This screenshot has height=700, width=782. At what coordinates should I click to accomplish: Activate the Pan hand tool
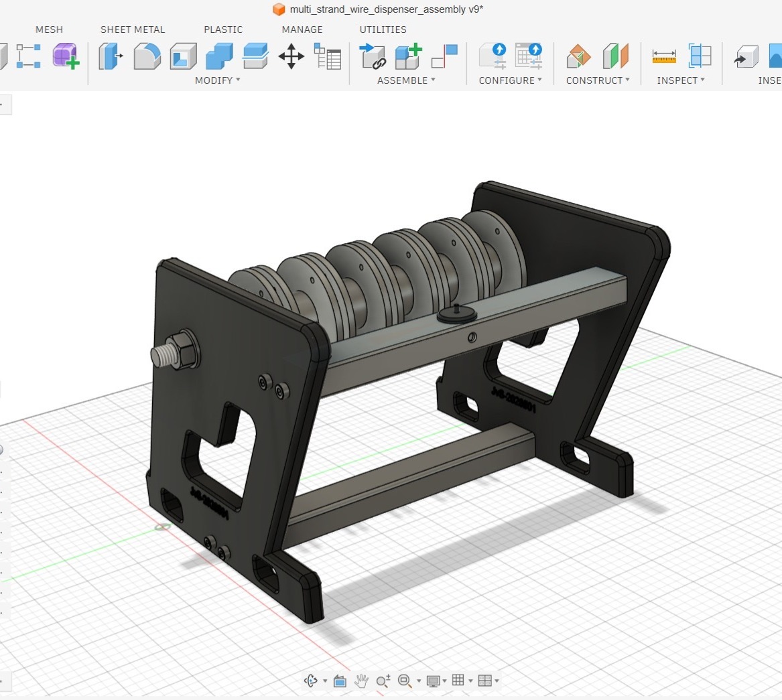361,681
